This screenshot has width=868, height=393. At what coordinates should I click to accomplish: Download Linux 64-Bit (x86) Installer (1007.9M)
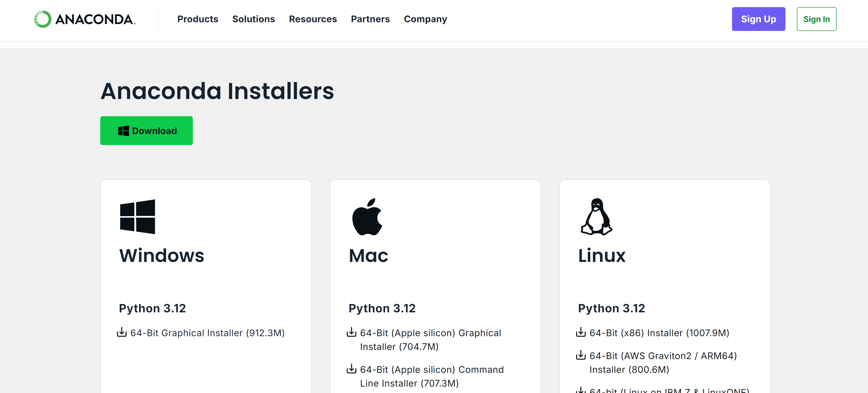coord(659,333)
